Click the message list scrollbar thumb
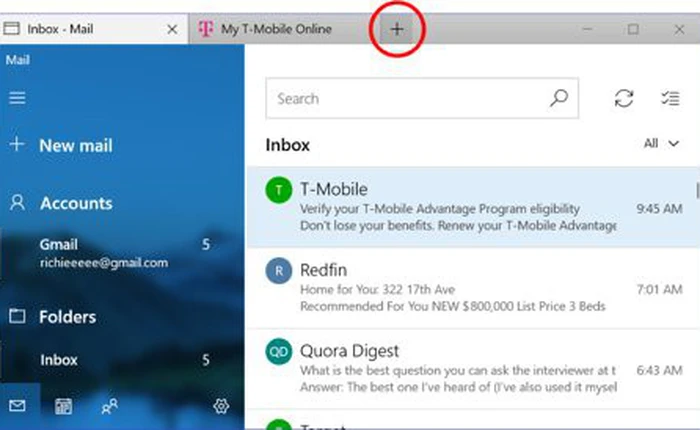 point(697,190)
